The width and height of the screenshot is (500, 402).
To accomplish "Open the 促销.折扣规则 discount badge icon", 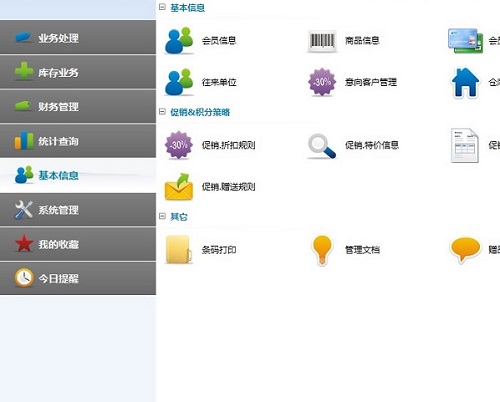I will click(179, 145).
